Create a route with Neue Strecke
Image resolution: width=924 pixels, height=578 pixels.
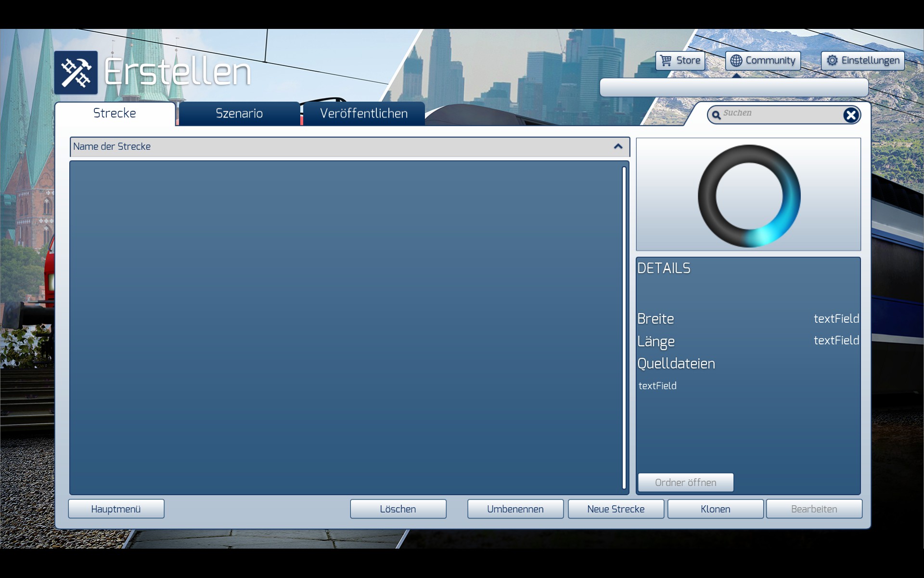click(616, 509)
